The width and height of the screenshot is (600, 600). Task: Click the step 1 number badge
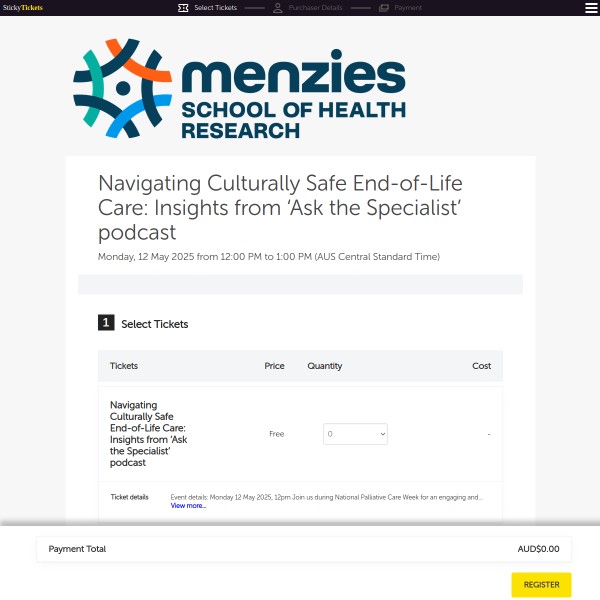pyautogui.click(x=106, y=323)
